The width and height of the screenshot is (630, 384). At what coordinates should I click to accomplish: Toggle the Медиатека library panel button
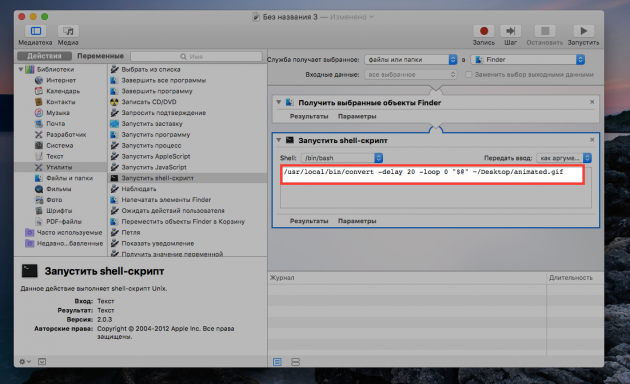click(x=36, y=31)
